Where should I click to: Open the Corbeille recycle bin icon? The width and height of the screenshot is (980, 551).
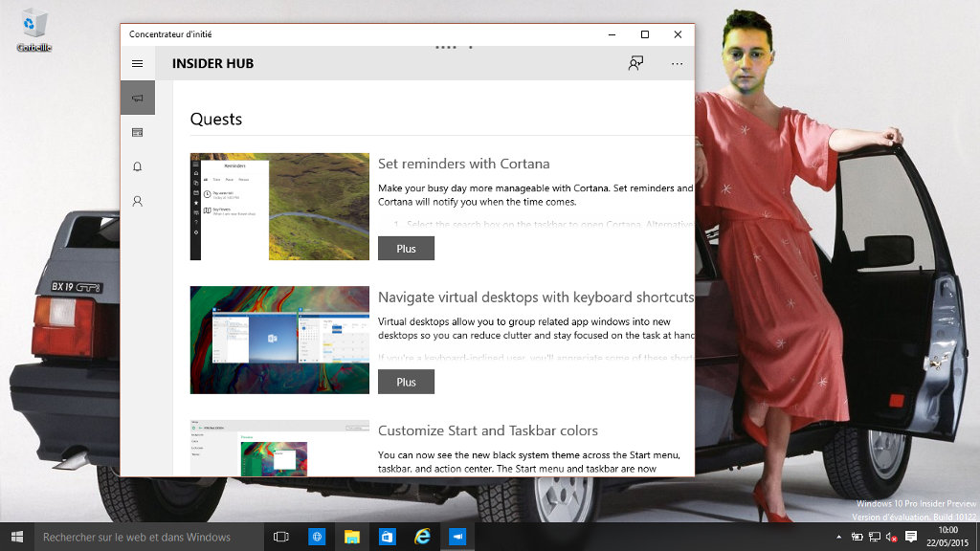pos(34,30)
